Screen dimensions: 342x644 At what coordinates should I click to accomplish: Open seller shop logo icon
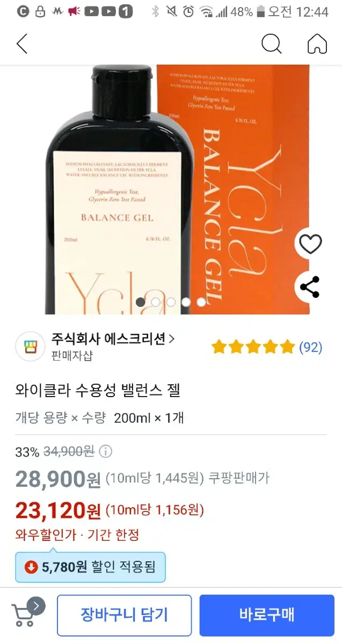pos(30,346)
